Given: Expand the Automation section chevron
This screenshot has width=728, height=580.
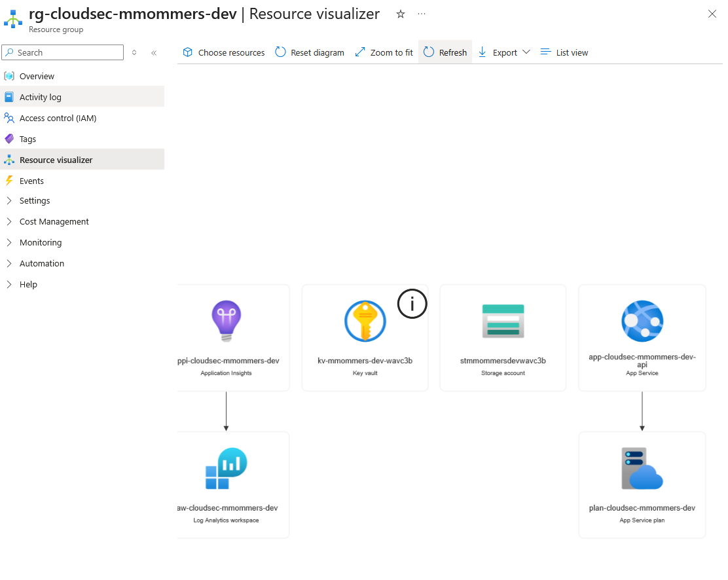Looking at the screenshot, I should [x=9, y=263].
